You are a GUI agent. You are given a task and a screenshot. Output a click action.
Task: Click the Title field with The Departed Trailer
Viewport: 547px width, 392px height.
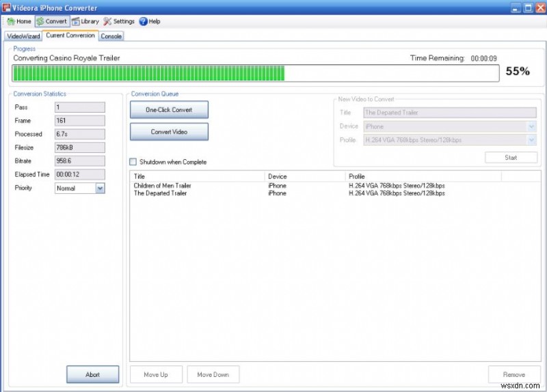[x=450, y=113]
